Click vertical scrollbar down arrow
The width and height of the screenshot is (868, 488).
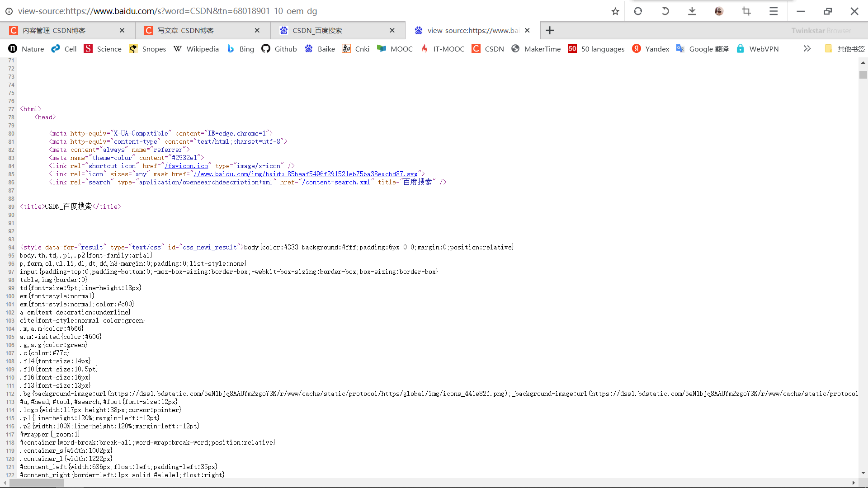[x=863, y=473]
